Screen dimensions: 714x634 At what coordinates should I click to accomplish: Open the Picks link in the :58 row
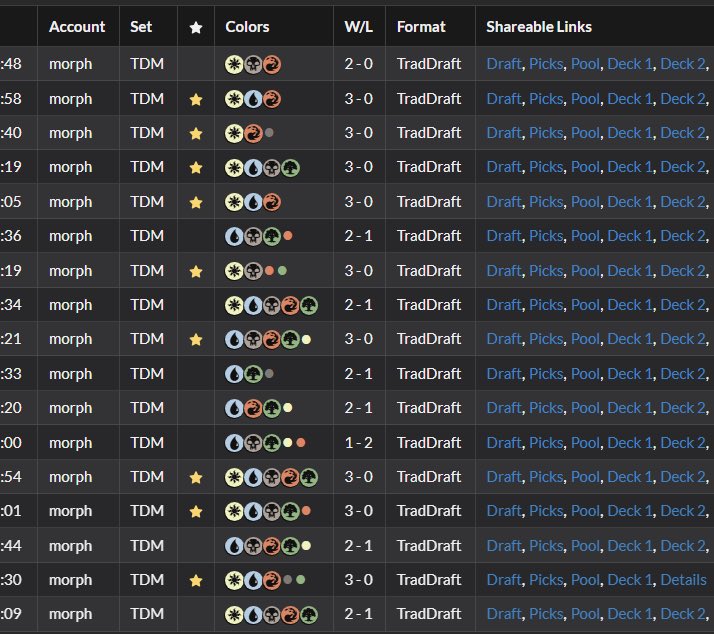[x=546, y=98]
